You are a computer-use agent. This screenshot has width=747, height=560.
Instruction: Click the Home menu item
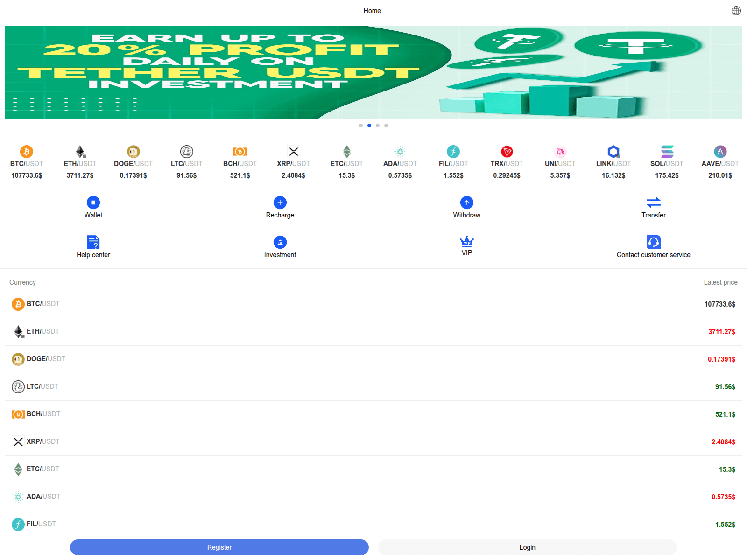[372, 10]
